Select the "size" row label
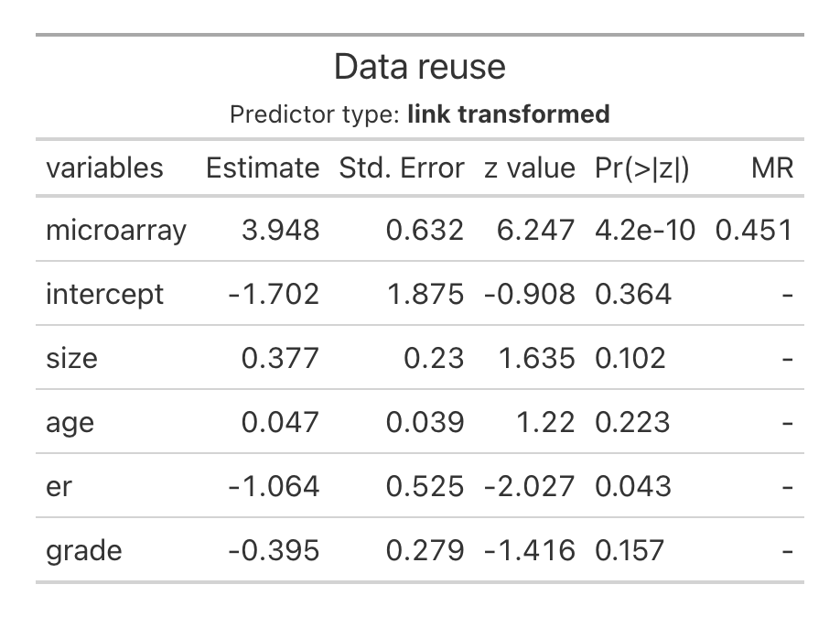840x617 pixels. (x=71, y=358)
